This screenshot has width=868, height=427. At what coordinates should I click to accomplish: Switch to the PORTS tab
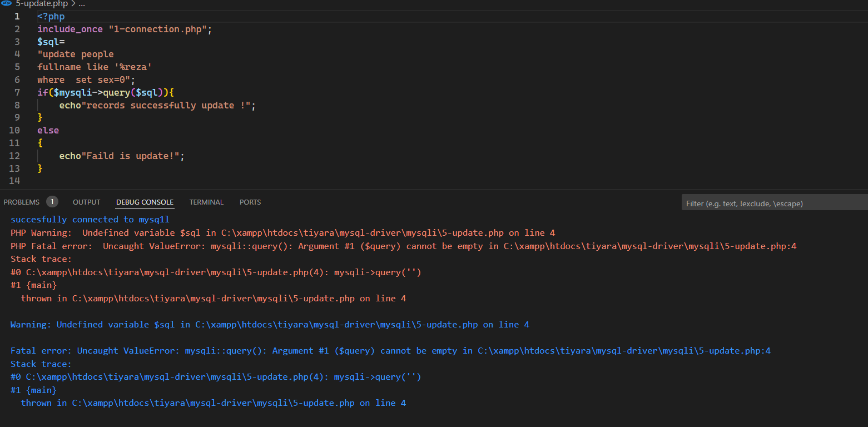point(250,202)
